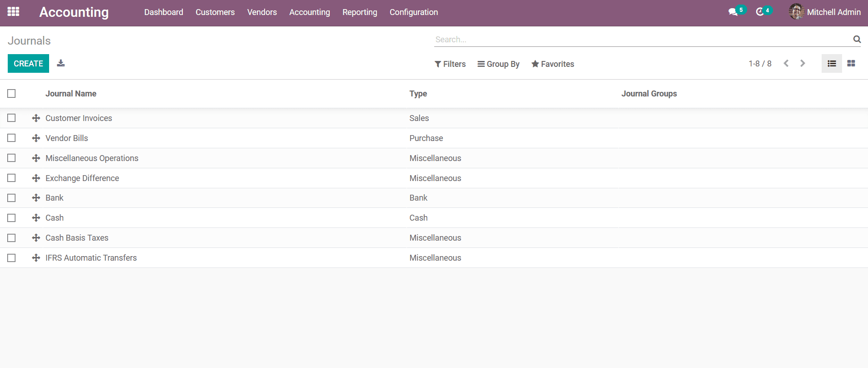Open the Customers menu
Image resolution: width=868 pixels, height=368 pixels.
click(x=215, y=12)
